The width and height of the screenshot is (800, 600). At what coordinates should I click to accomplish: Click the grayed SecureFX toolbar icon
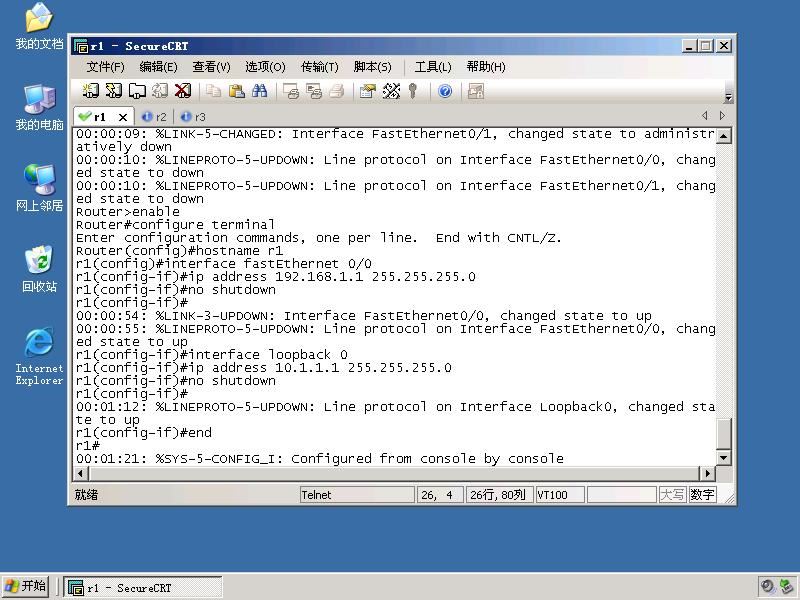(476, 91)
